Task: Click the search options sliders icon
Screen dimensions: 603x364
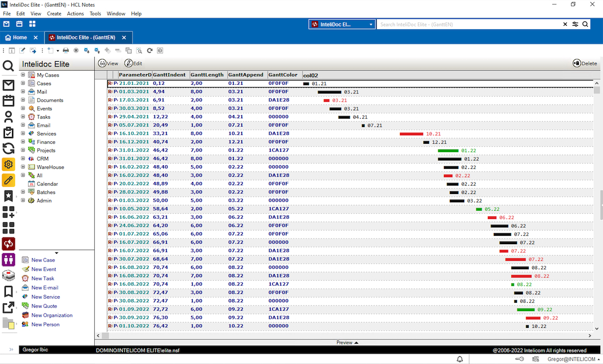Action: (x=575, y=24)
